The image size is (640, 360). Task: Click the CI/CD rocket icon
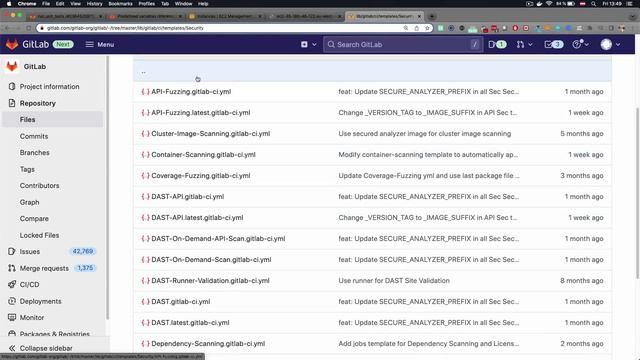click(12, 284)
